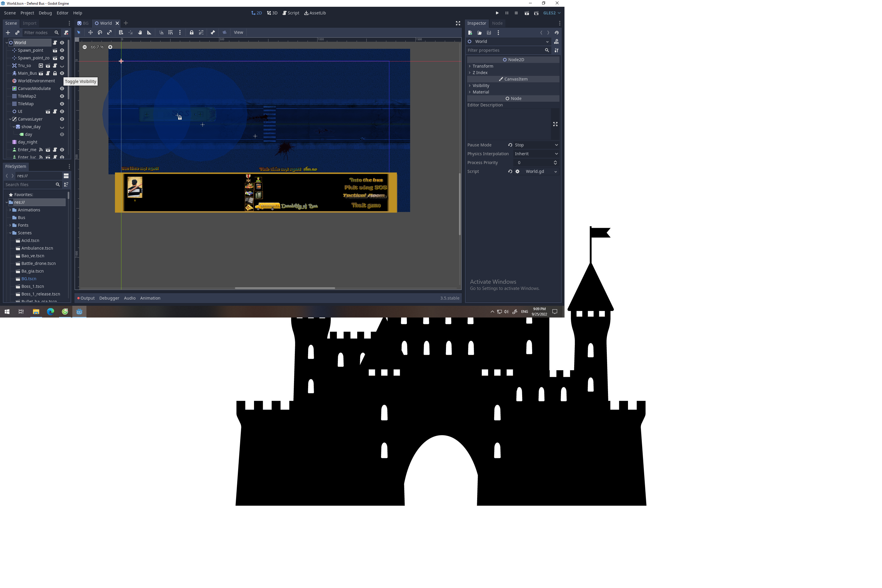
Task: Open Physics Interpolation Inherit dropdown
Action: [x=536, y=154]
